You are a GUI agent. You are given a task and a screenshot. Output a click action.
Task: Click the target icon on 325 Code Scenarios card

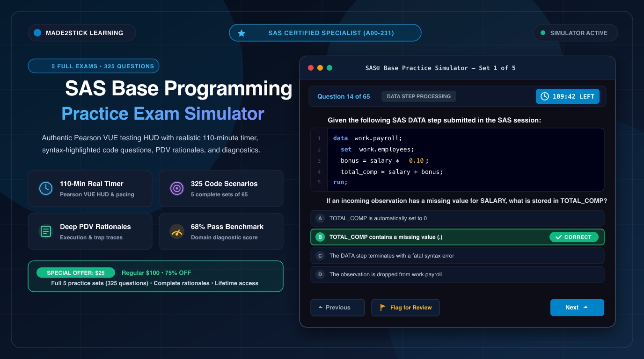(176, 188)
